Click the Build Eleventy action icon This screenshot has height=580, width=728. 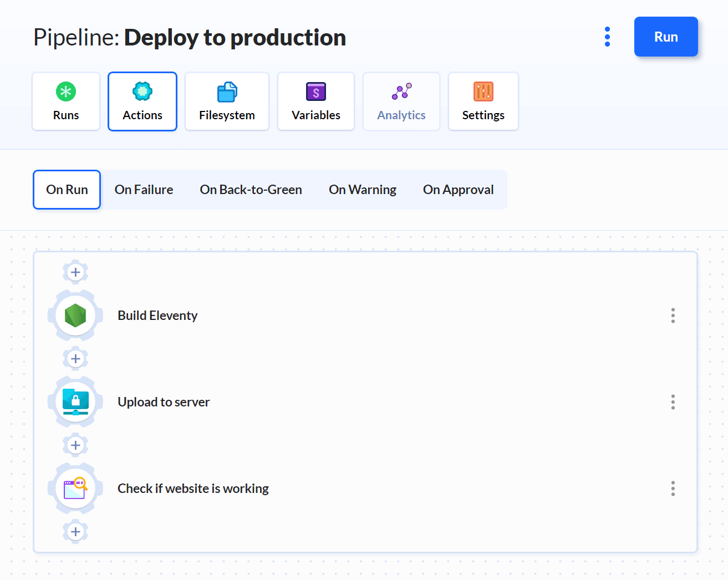tap(75, 315)
